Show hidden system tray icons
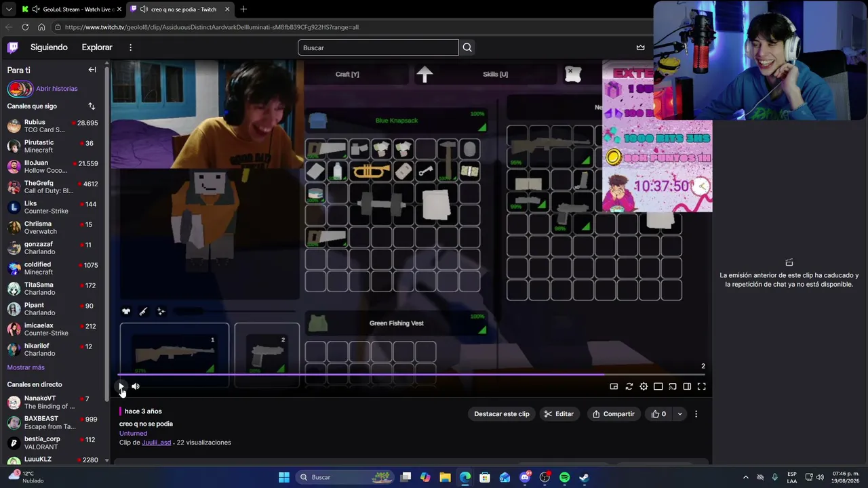This screenshot has width=868, height=488. coord(746,477)
